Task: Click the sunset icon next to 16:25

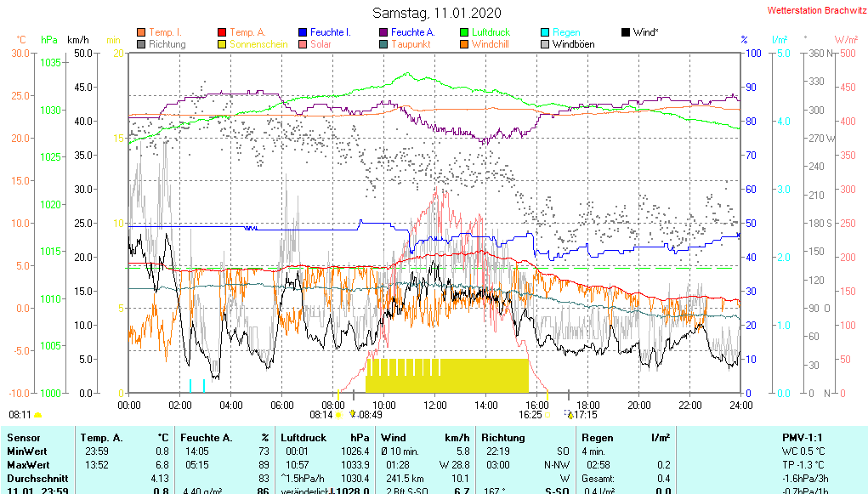Action: pyautogui.click(x=548, y=415)
